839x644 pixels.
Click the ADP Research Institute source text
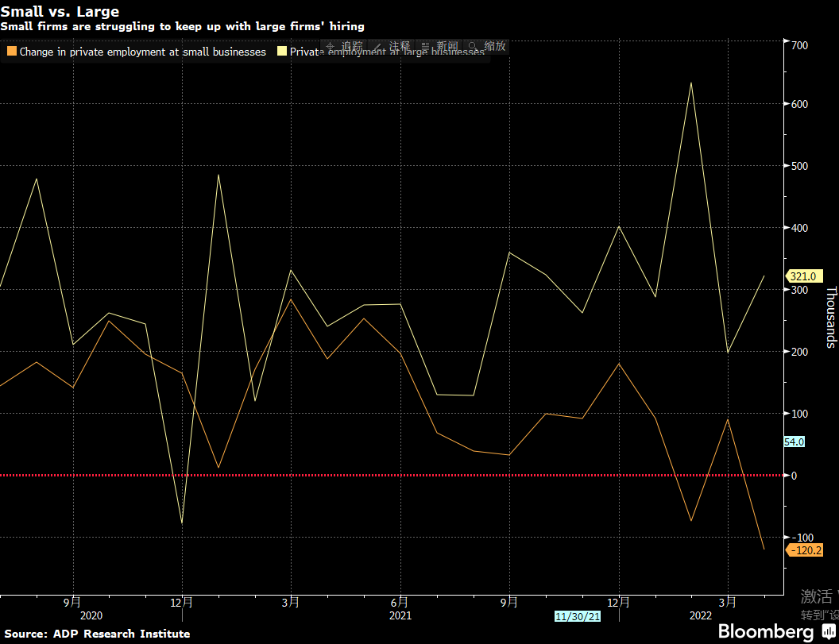point(99,634)
